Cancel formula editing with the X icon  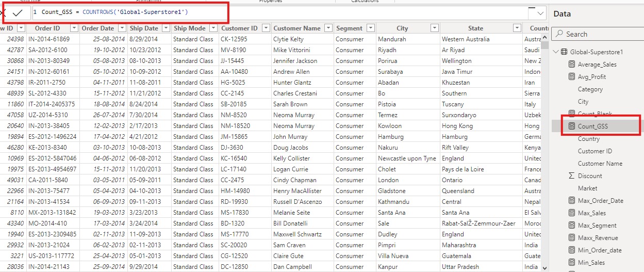[x=3, y=13]
